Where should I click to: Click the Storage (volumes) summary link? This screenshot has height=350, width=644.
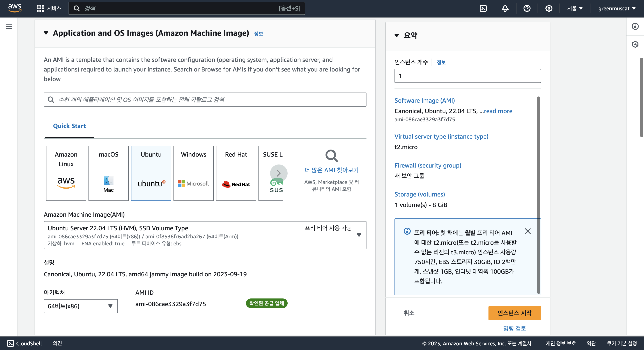[x=419, y=194]
